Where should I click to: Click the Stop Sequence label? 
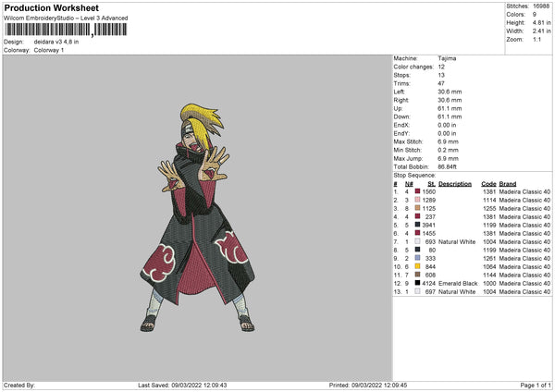point(413,174)
